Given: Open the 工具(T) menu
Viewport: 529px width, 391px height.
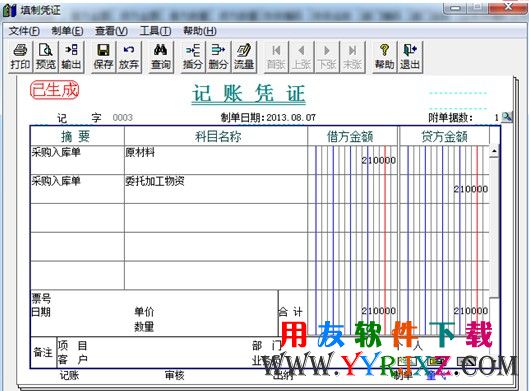Looking at the screenshot, I should [x=155, y=31].
